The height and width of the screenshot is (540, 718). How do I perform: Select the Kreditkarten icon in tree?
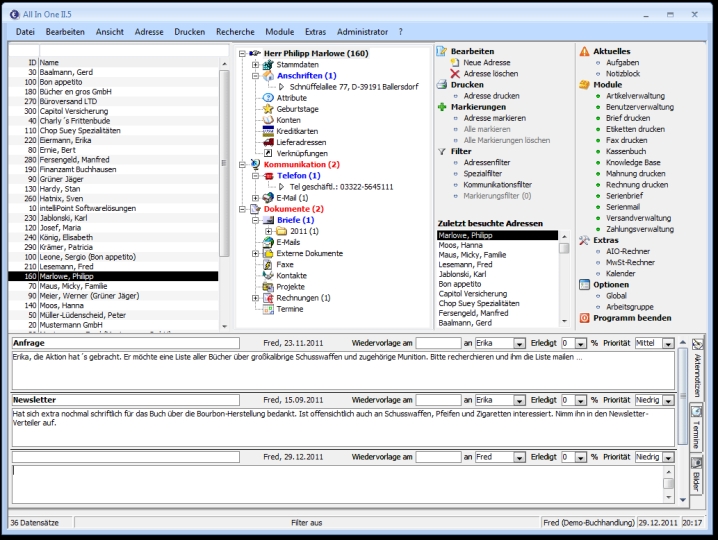(x=268, y=131)
